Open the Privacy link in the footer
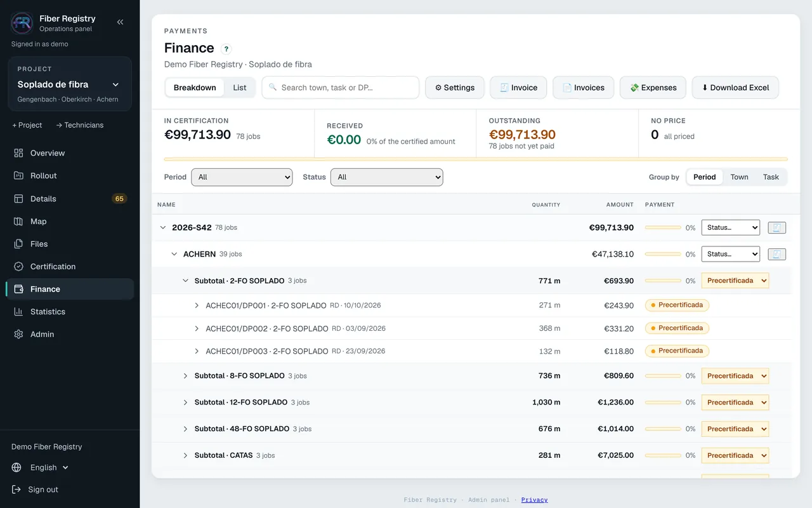Screen dimensions: 812x508 pos(534,500)
